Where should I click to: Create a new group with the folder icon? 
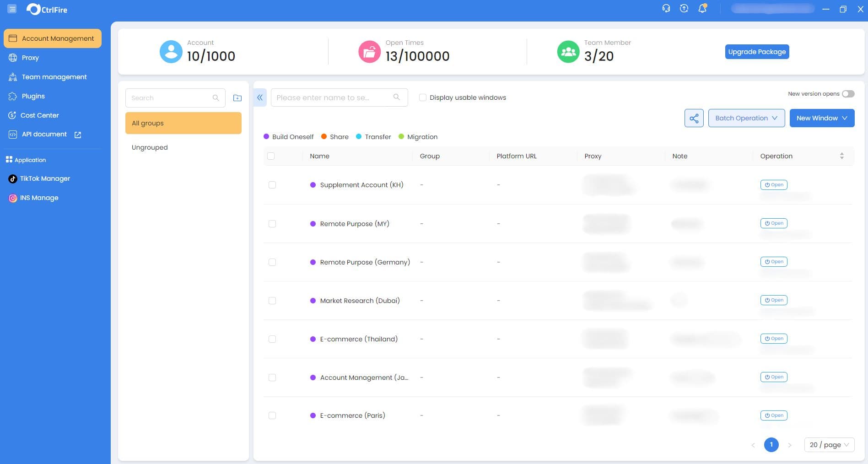pos(237,97)
